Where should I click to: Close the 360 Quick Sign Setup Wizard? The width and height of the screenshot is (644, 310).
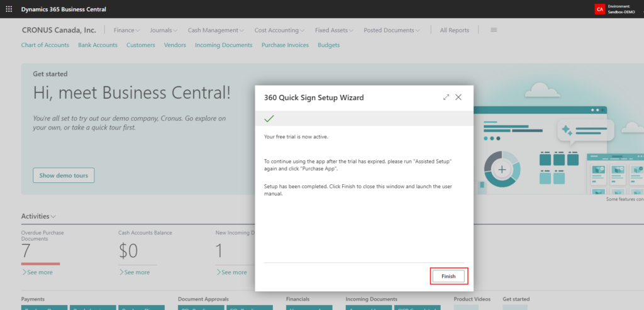pos(458,97)
